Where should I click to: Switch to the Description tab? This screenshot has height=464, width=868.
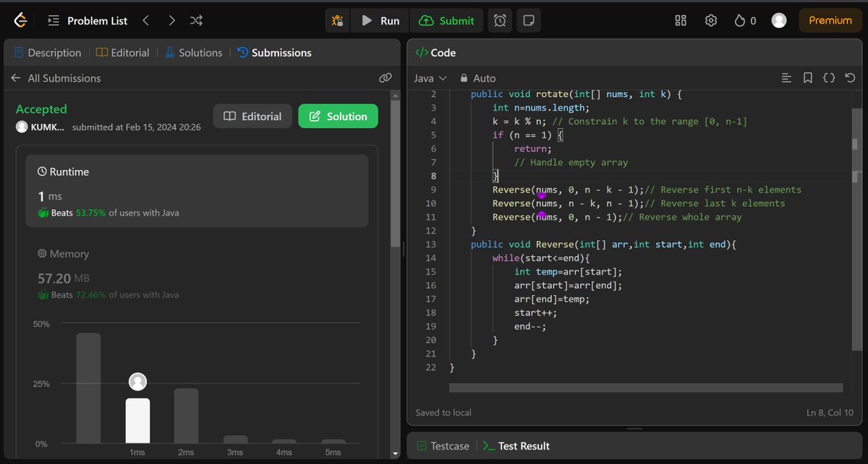coord(48,53)
